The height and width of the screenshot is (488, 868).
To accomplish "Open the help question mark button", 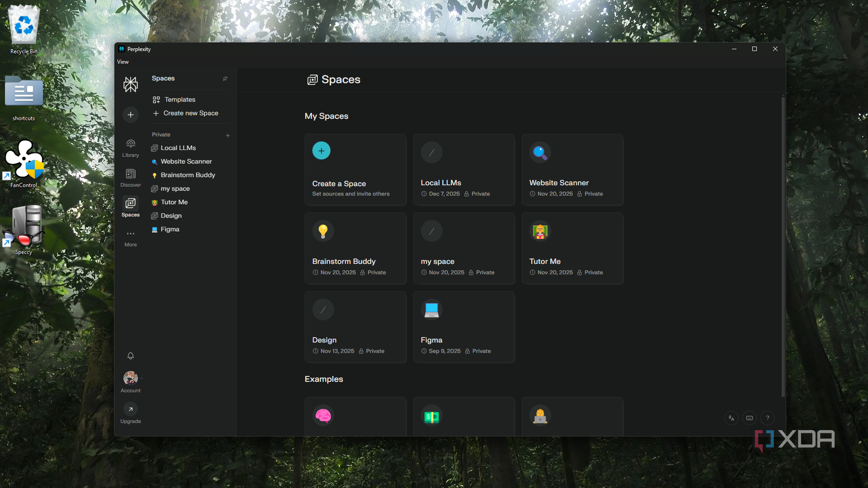I will (768, 418).
